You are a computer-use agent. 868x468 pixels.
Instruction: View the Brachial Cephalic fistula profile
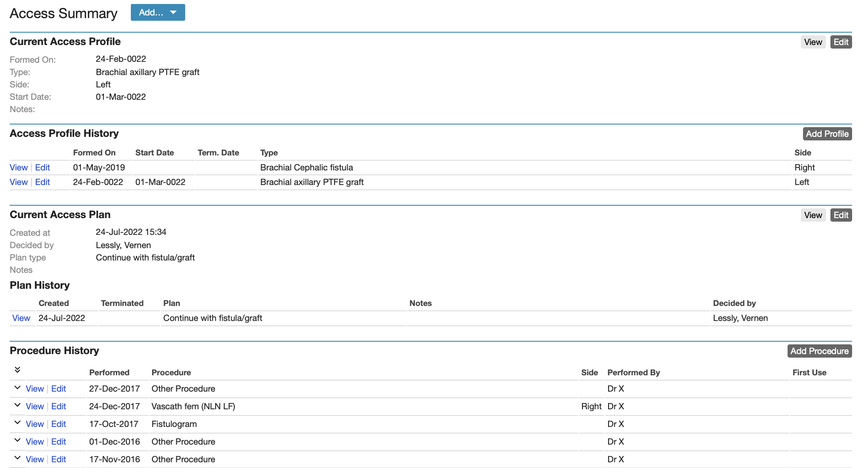pos(19,167)
